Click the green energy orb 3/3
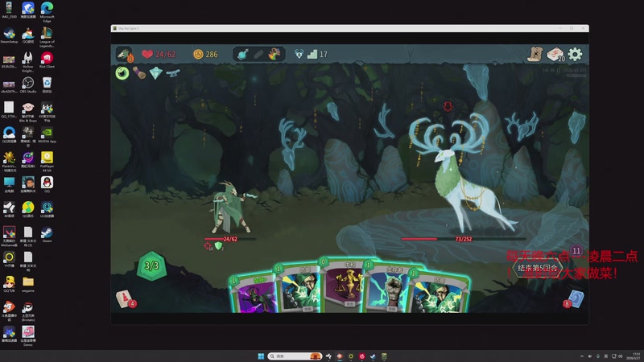The height and width of the screenshot is (362, 644). coord(151,266)
